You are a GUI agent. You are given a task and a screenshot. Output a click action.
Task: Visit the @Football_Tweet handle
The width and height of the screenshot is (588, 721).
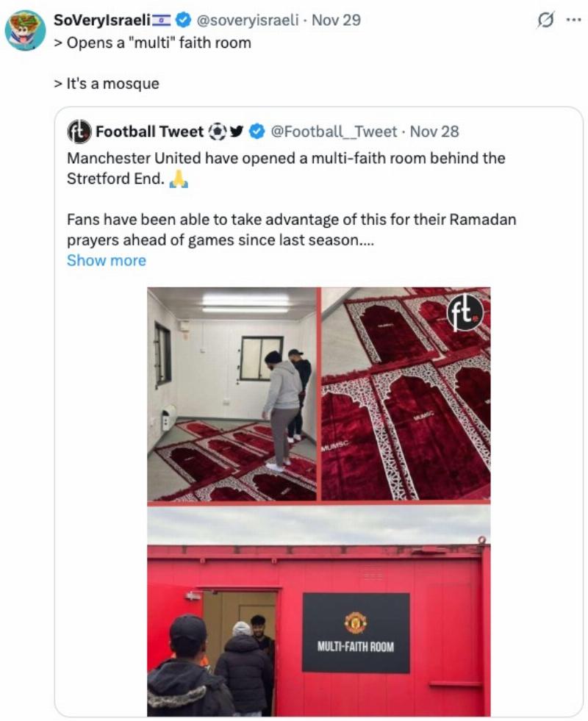point(334,132)
